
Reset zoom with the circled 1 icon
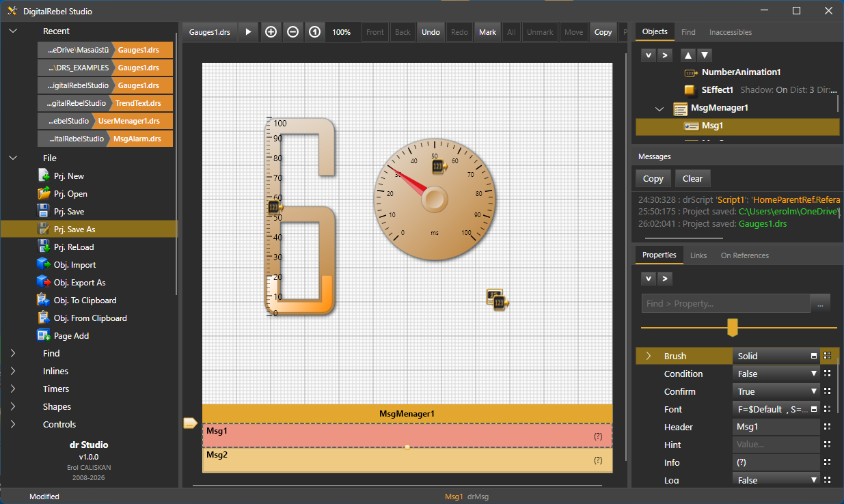(x=314, y=32)
